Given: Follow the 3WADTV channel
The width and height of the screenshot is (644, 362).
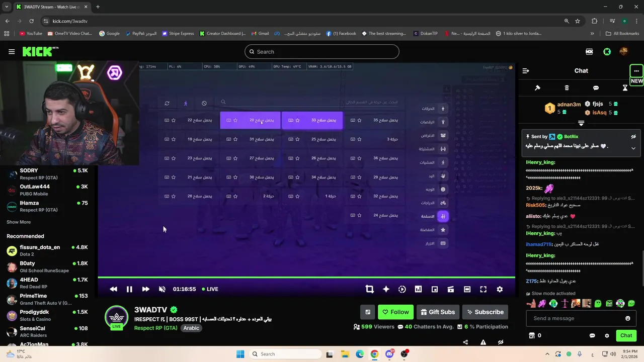Looking at the screenshot, I should [x=396, y=312].
